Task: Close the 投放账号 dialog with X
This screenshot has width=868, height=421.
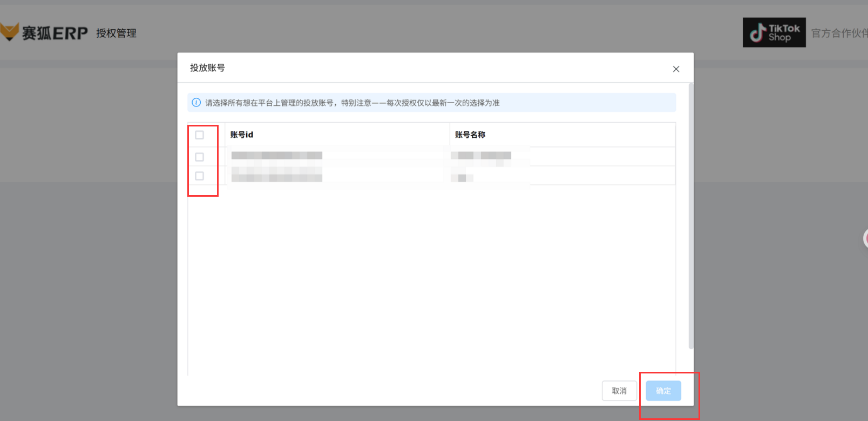Action: click(676, 69)
